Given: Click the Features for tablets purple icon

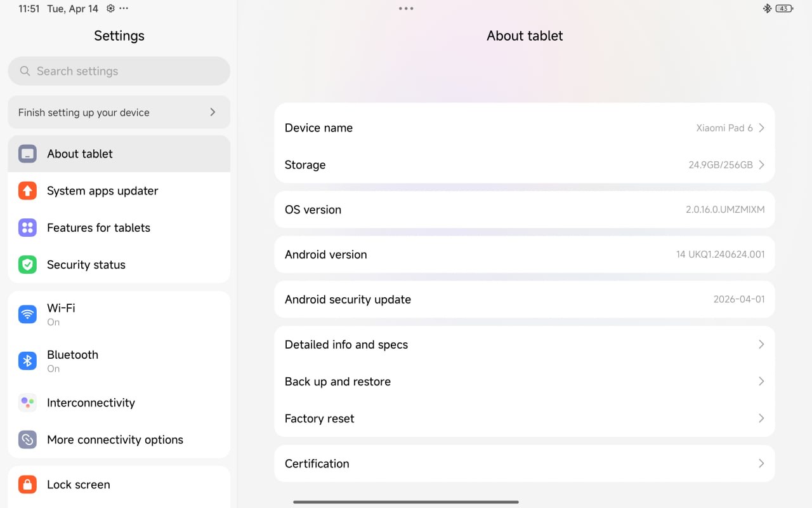Looking at the screenshot, I should [x=27, y=227].
